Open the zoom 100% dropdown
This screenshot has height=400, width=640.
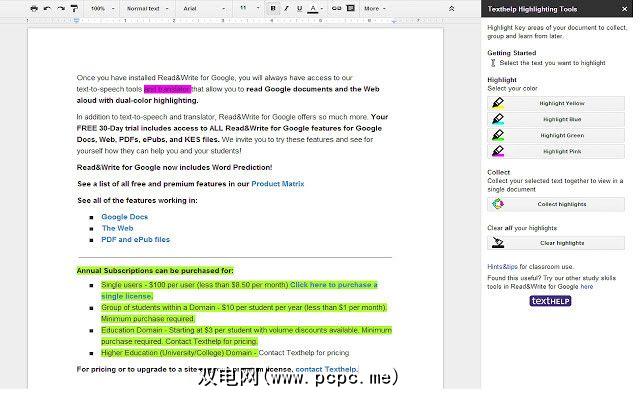(101, 8)
